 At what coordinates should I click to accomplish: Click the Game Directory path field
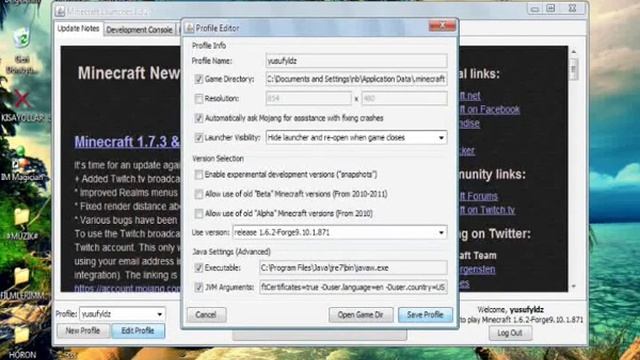tap(356, 79)
